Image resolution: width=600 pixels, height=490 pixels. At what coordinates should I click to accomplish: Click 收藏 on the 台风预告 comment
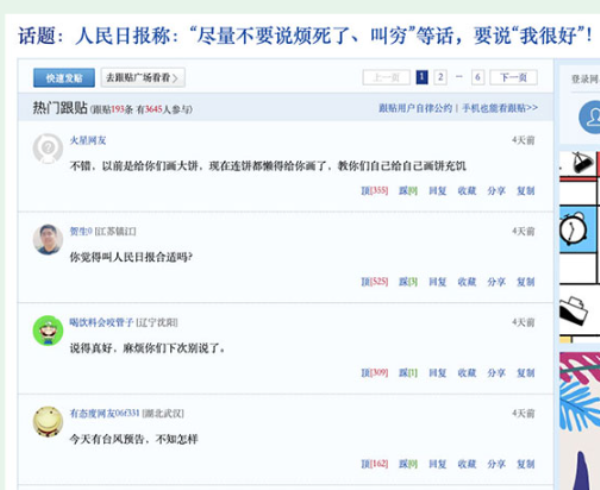[467, 464]
